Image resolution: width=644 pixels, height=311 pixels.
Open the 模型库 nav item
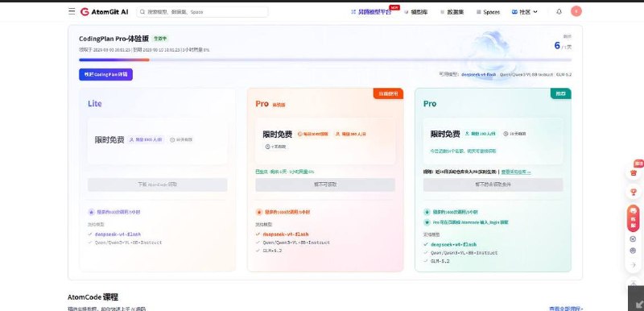coord(416,12)
